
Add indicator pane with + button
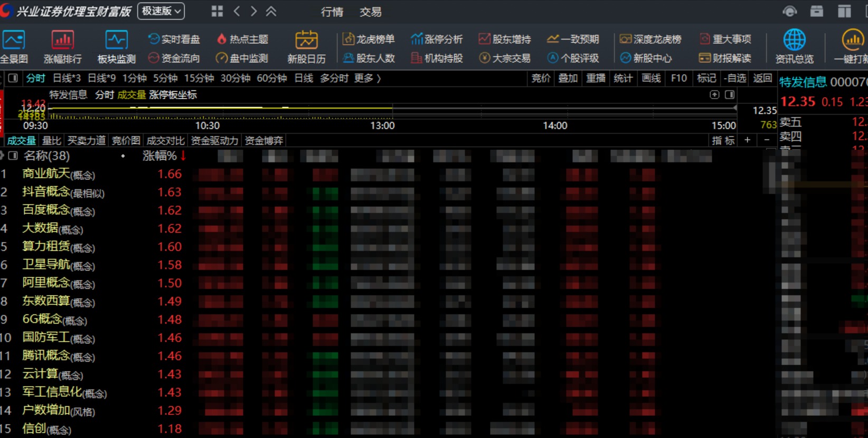(747, 140)
